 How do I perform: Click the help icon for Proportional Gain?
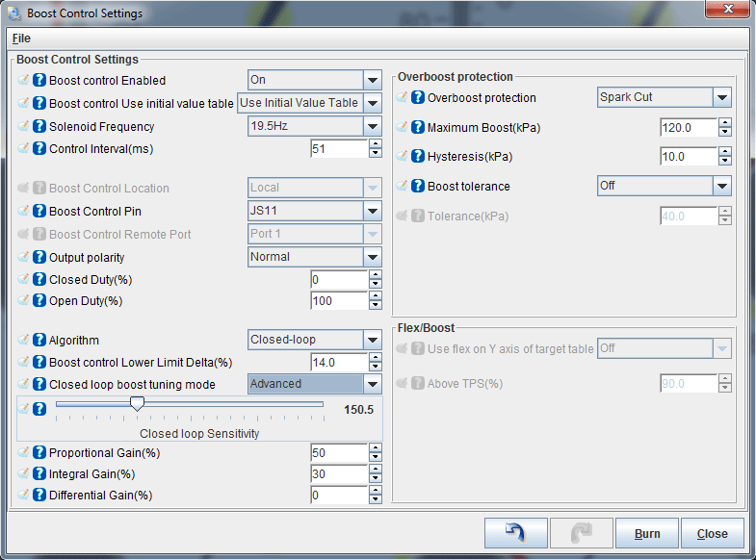(x=40, y=453)
